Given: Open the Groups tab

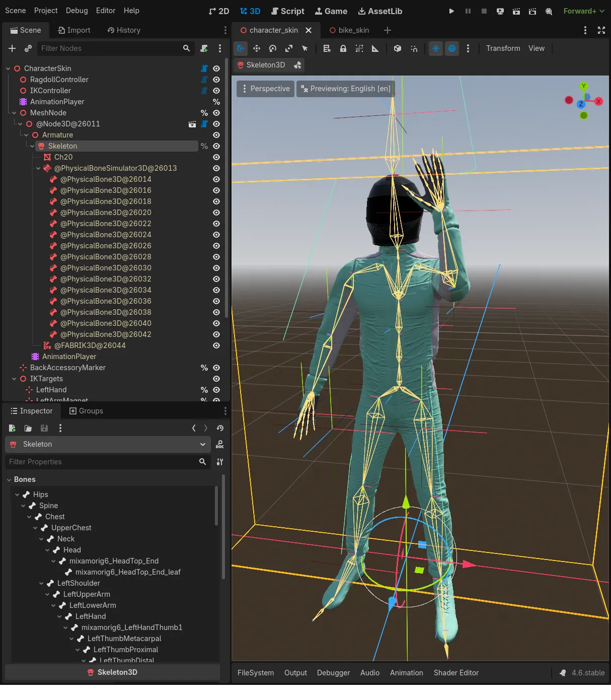Looking at the screenshot, I should coord(86,411).
